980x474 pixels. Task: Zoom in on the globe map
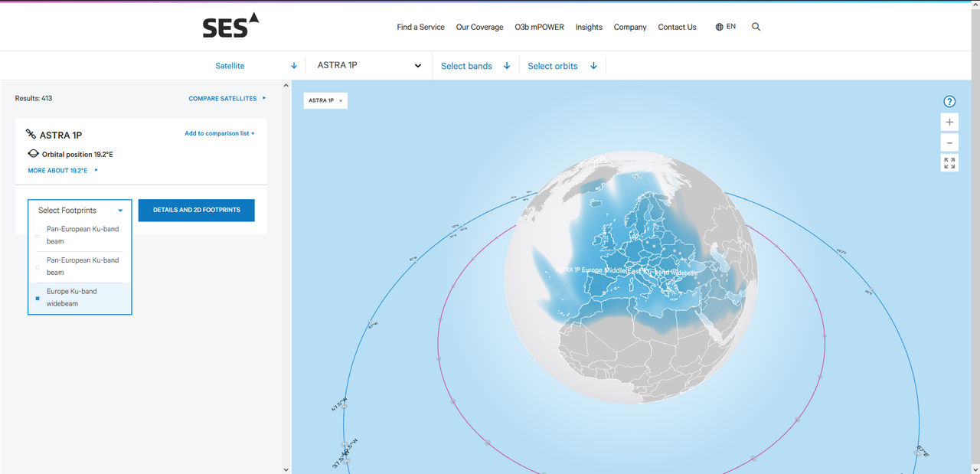(x=949, y=123)
